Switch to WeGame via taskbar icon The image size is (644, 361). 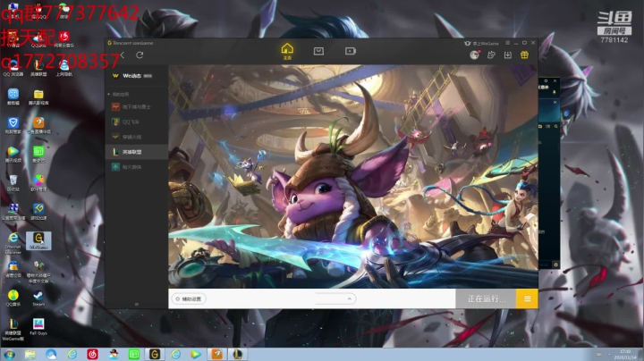[x=155, y=354]
